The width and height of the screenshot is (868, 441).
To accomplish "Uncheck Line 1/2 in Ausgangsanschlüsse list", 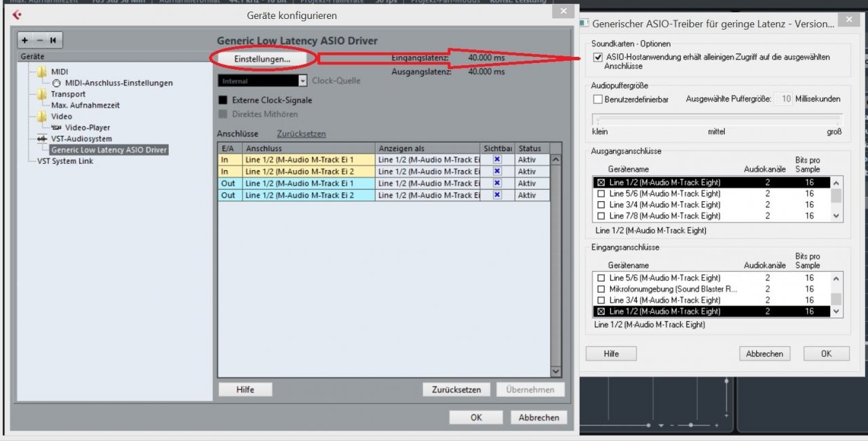I will (x=601, y=183).
